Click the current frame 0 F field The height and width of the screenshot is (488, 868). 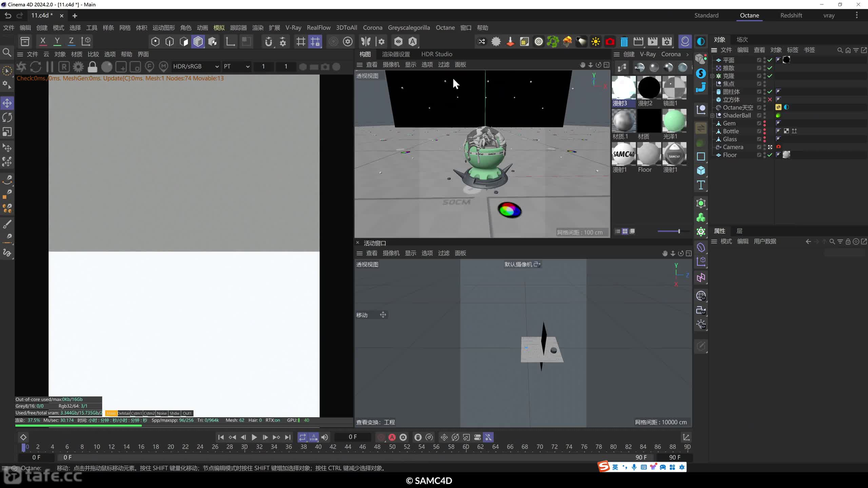(x=353, y=437)
